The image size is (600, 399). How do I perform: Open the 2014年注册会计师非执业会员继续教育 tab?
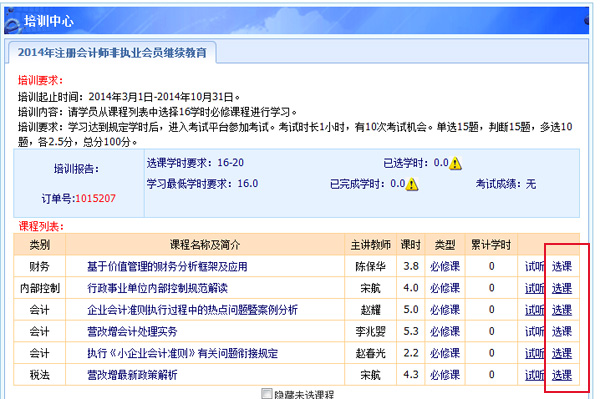(112, 52)
